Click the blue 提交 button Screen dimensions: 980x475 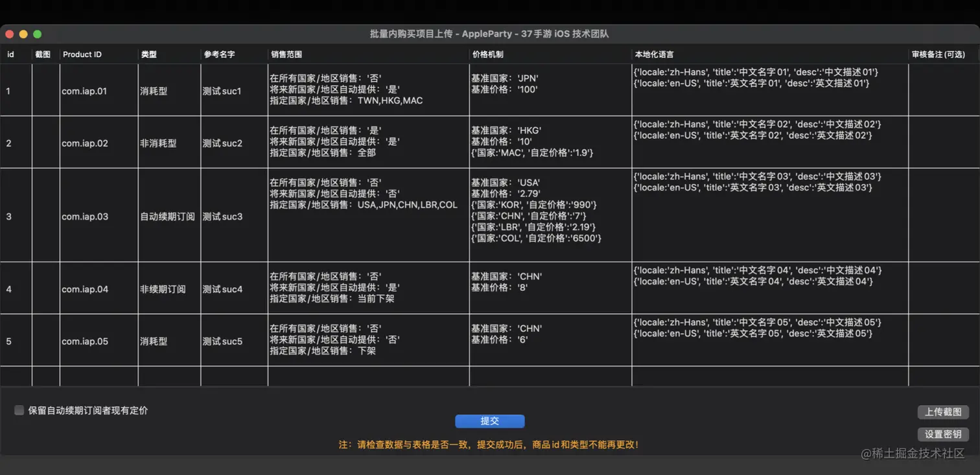489,421
